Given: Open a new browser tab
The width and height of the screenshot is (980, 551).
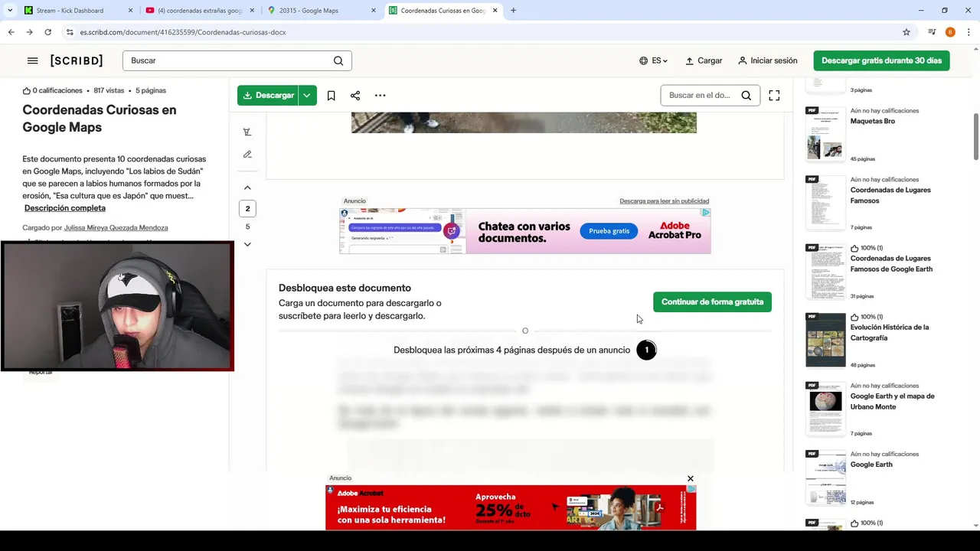Looking at the screenshot, I should point(513,11).
